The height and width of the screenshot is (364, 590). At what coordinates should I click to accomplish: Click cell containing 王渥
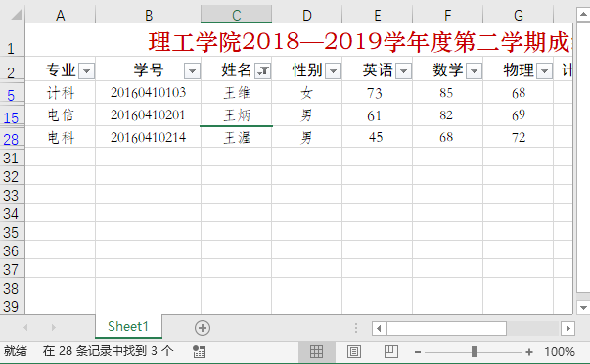pyautogui.click(x=237, y=137)
